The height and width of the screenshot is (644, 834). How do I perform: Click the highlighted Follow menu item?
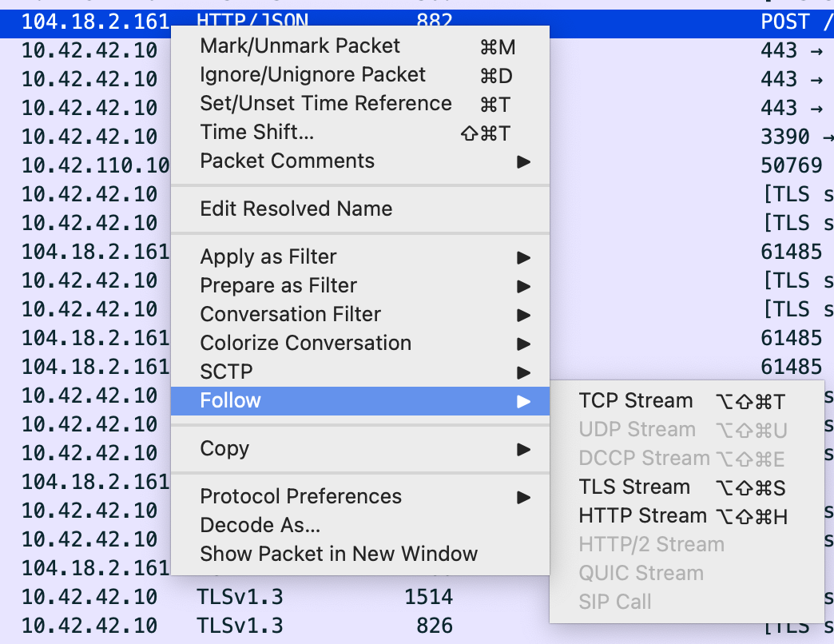click(230, 401)
